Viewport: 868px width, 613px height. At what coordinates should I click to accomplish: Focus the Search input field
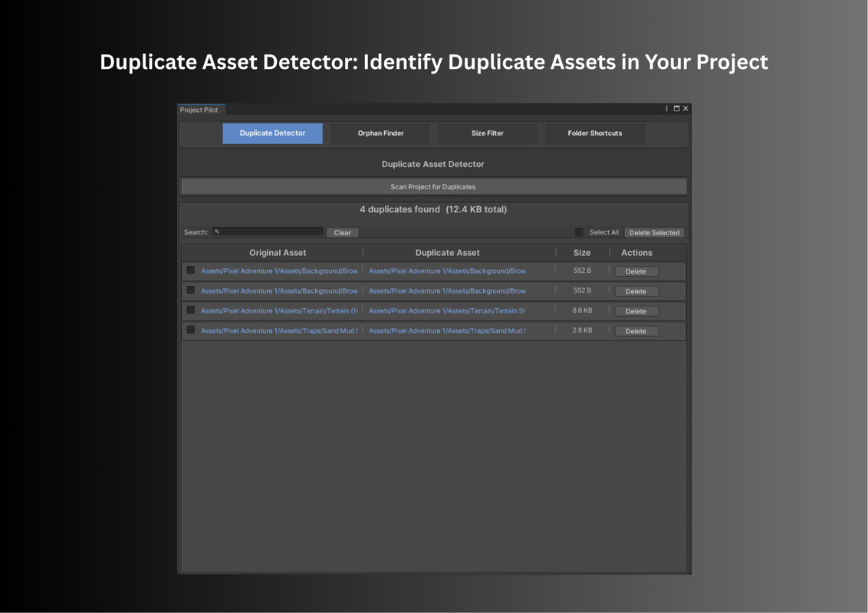270,231
